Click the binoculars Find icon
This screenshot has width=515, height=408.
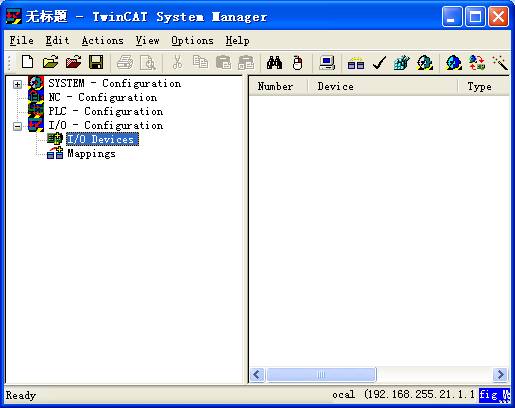pyautogui.click(x=274, y=62)
